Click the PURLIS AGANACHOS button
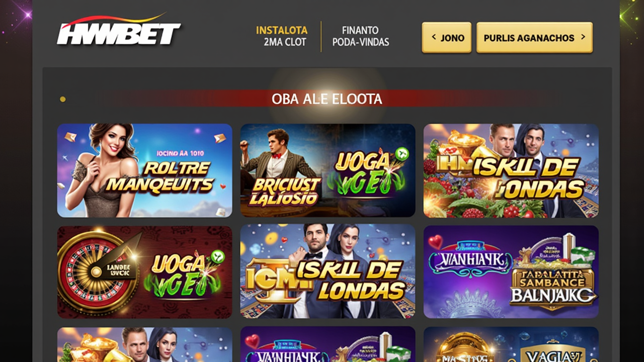 pyautogui.click(x=534, y=37)
